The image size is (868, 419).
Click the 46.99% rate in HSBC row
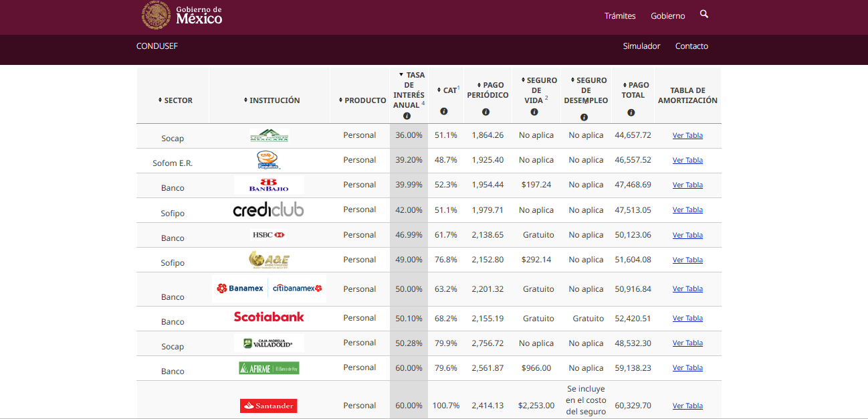(x=409, y=235)
